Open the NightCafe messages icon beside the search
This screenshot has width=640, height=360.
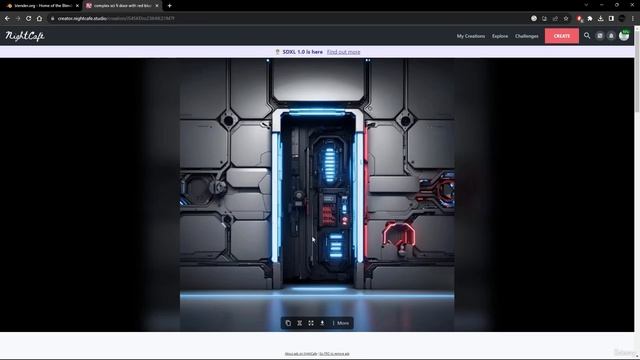coord(600,36)
